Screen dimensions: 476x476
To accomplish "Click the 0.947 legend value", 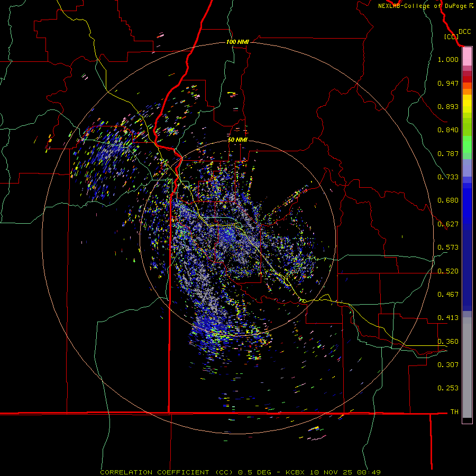I will [x=448, y=83].
